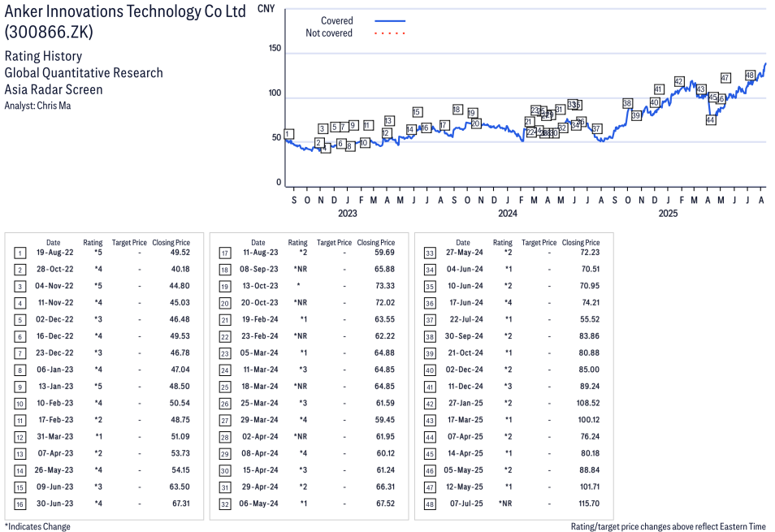Click the 2024 year label on the axis
The width and height of the screenshot is (775, 532).
pos(508,214)
